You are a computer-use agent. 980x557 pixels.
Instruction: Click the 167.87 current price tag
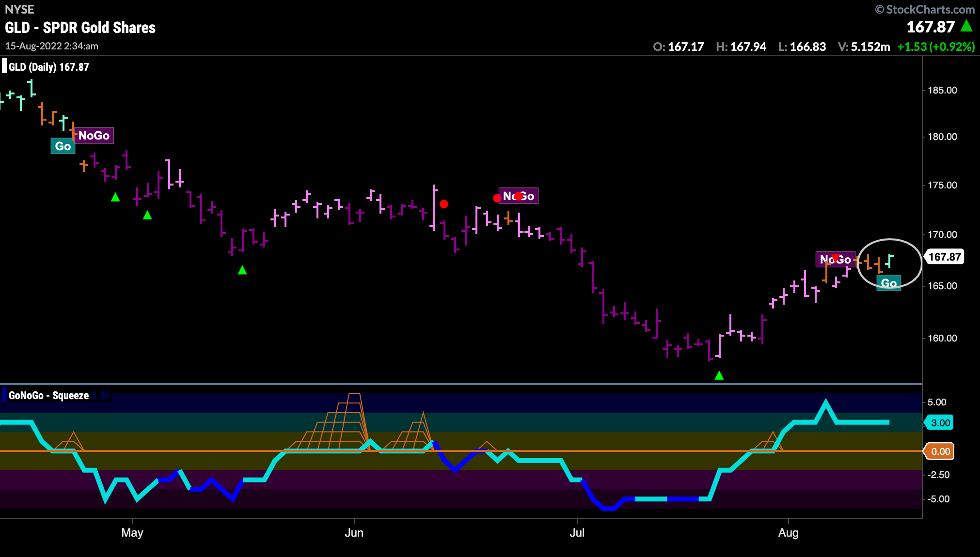coord(945,257)
